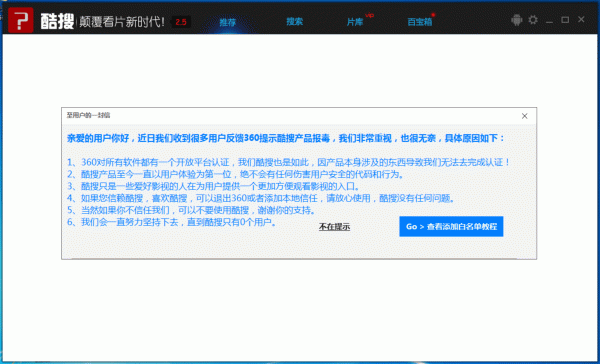Open settings via the gear icon
The image size is (600, 364).
click(x=533, y=20)
